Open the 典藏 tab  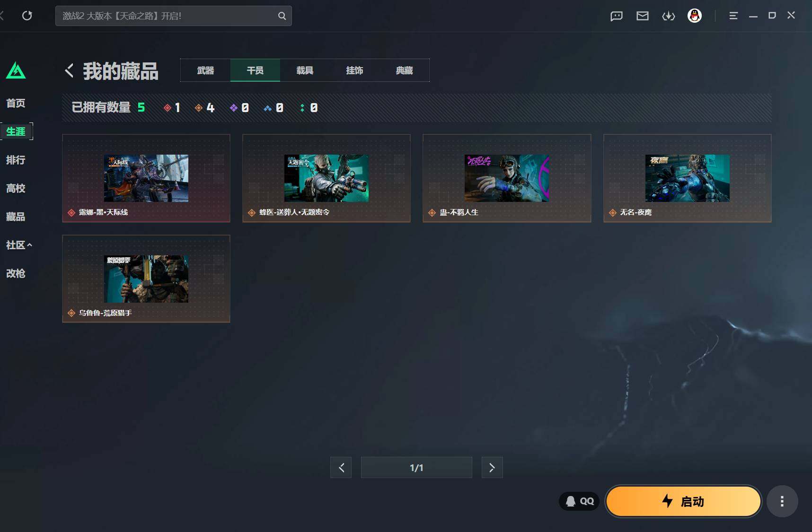coord(404,70)
